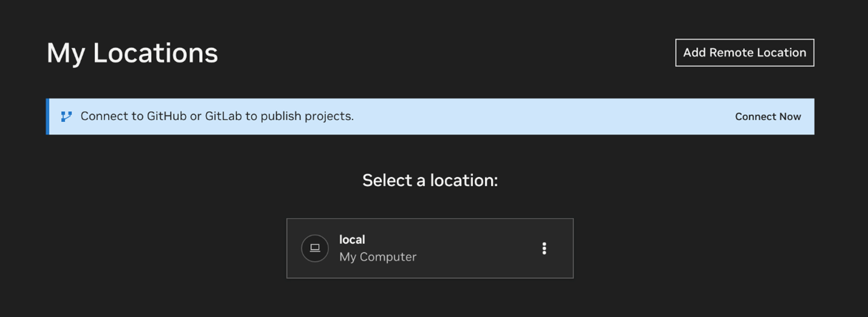Click the blue left edge of the banner
Image resolution: width=868 pixels, height=317 pixels.
(47, 117)
